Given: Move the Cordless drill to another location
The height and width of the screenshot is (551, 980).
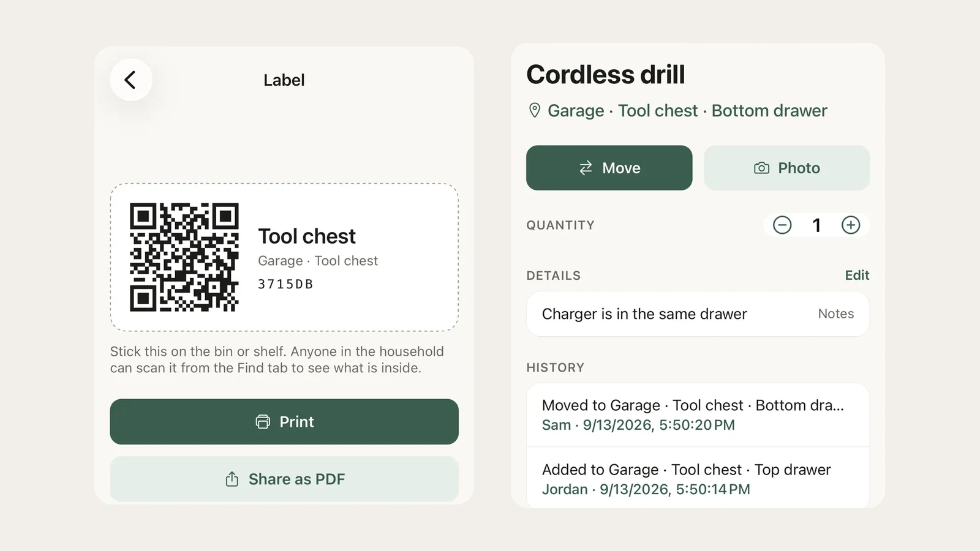Looking at the screenshot, I should pos(609,168).
